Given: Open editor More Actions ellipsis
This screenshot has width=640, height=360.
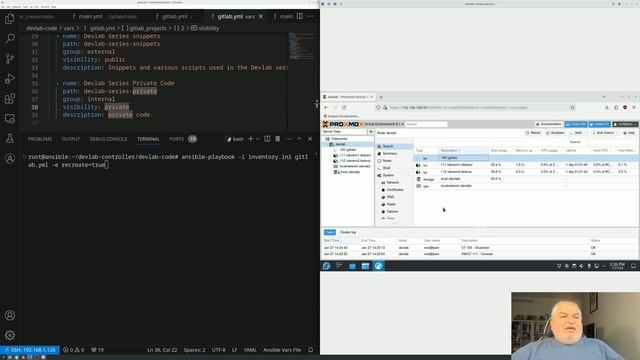Looking at the screenshot, I should [311, 16].
